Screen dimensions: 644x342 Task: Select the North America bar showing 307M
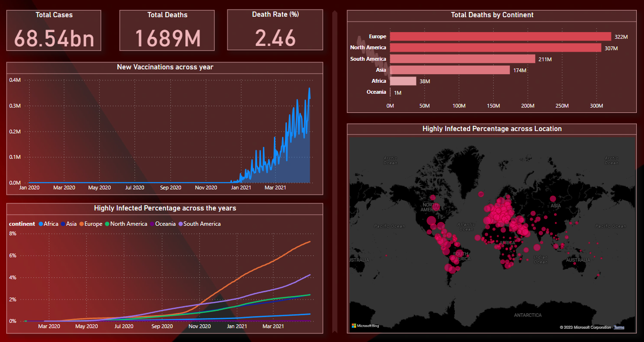pos(495,48)
